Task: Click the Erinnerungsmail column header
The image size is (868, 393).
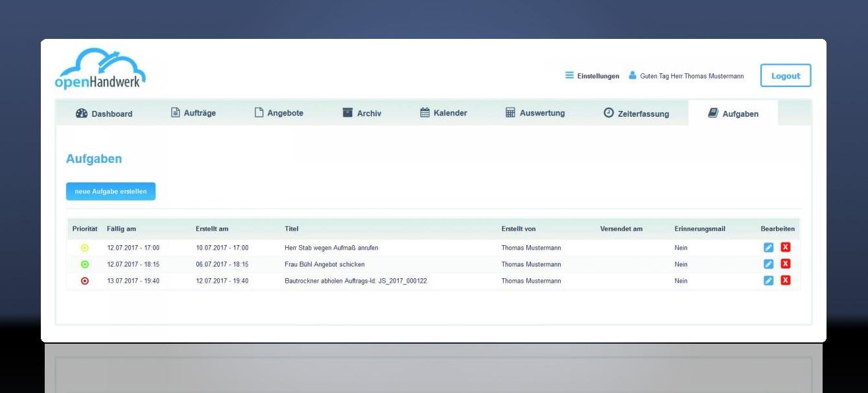Action: pyautogui.click(x=700, y=229)
